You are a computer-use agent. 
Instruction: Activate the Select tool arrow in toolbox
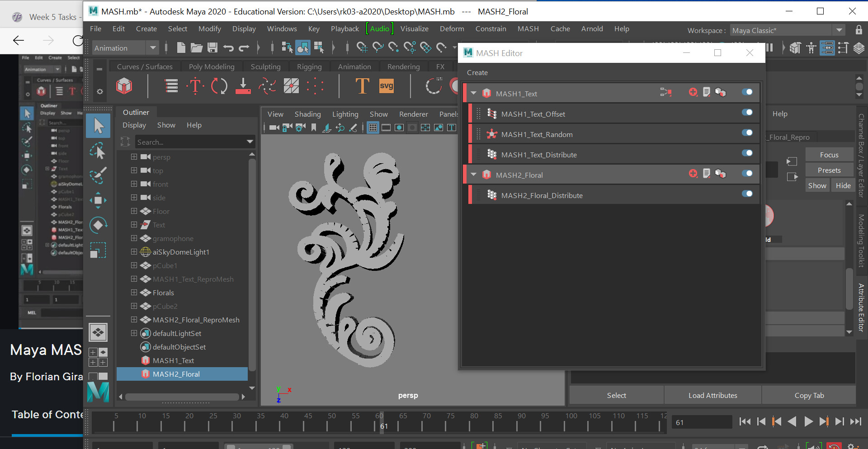click(x=98, y=126)
